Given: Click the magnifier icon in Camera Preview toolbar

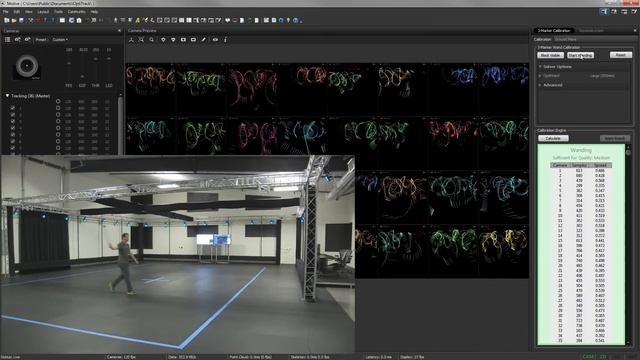Looking at the screenshot, I should (x=151, y=40).
